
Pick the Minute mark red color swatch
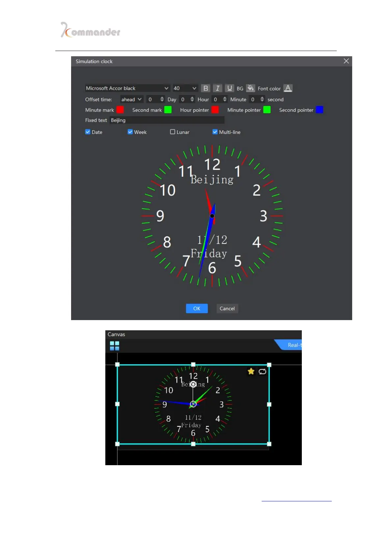(120, 110)
